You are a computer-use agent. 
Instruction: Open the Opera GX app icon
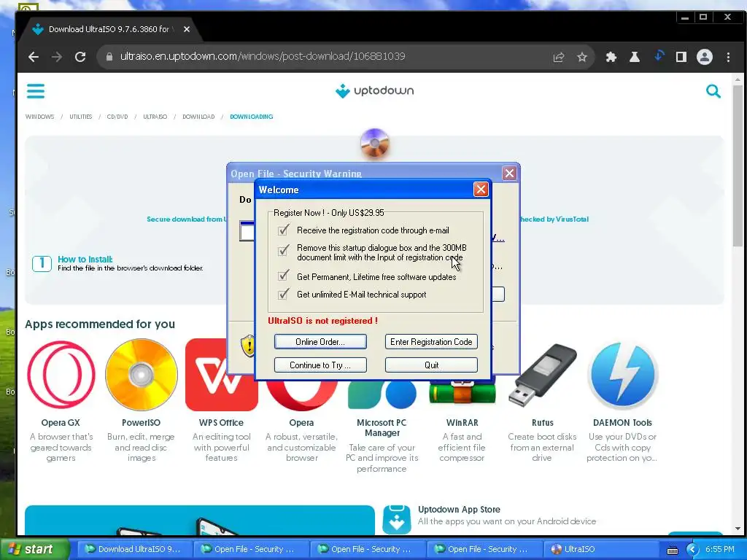61,375
